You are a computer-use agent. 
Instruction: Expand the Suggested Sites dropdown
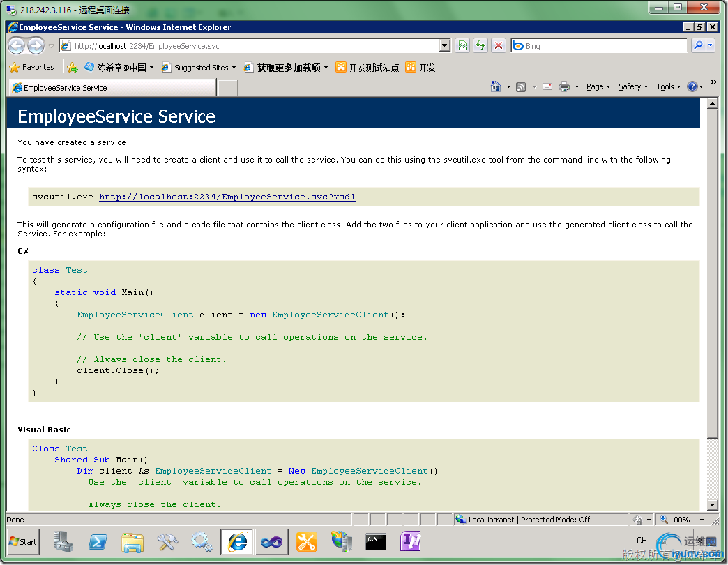coord(234,68)
